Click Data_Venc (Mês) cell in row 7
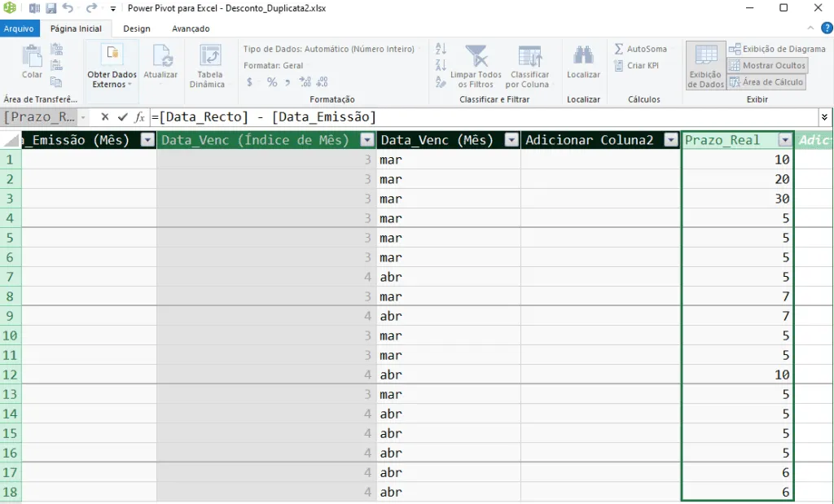Screen dimensions: 834x504 point(449,277)
